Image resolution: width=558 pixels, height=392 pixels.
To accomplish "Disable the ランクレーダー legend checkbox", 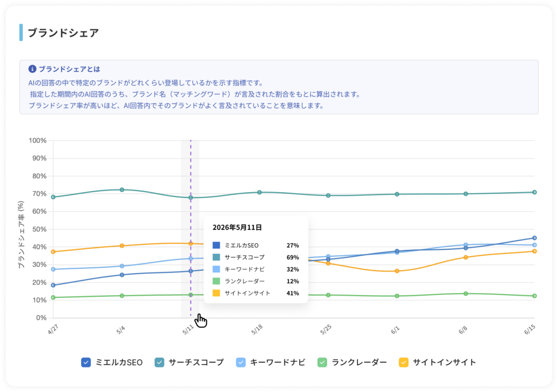I will [323, 362].
